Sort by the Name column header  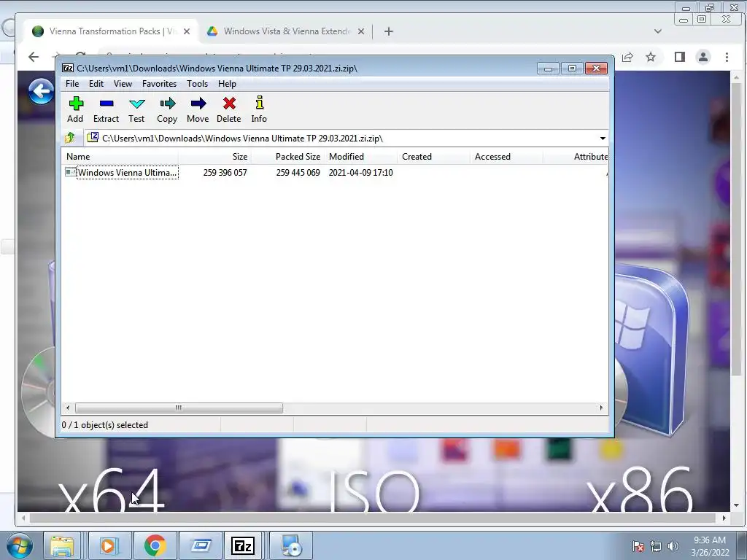tap(120, 157)
